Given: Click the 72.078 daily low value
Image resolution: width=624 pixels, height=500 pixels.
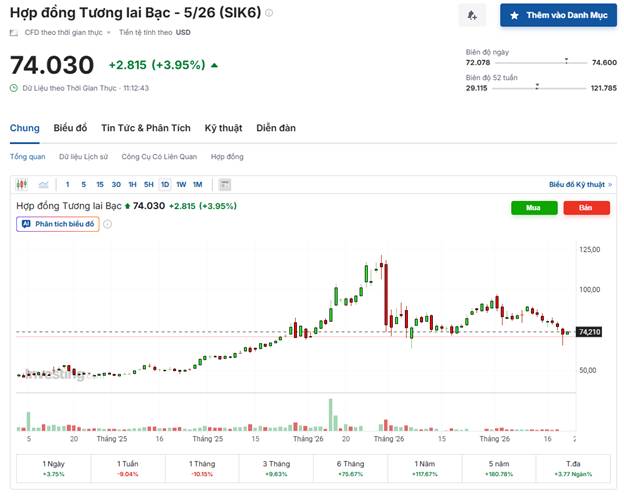Looking at the screenshot, I should [478, 62].
